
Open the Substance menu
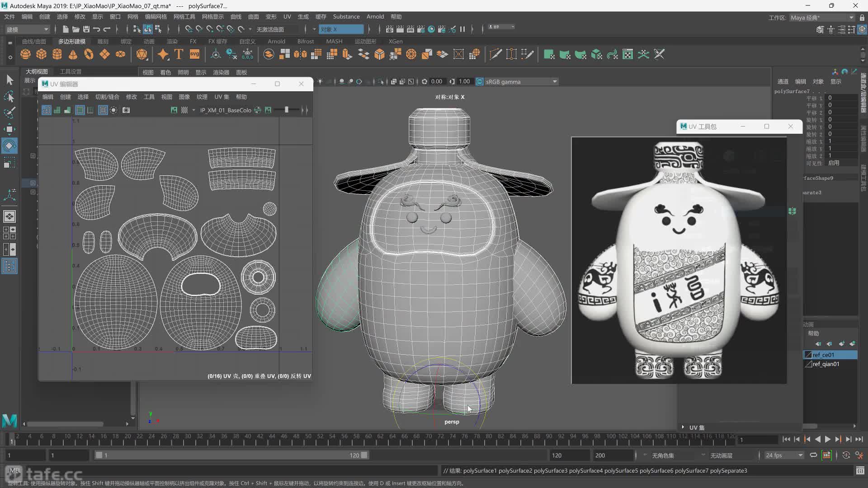[346, 17]
